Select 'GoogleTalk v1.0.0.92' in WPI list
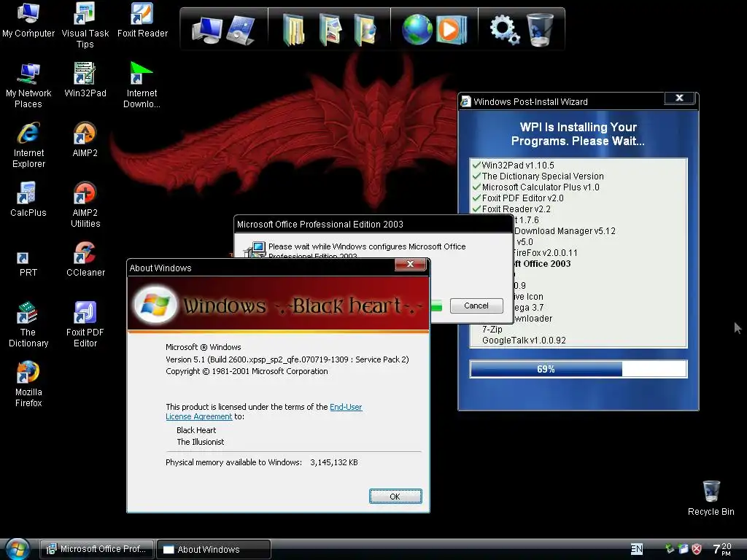This screenshot has height=560, width=747. [524, 340]
